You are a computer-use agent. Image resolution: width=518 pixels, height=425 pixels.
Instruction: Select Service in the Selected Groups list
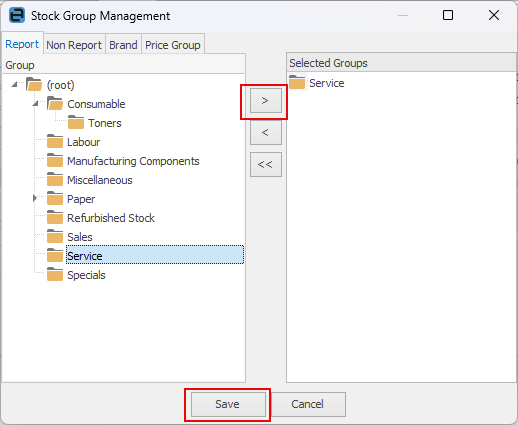tap(327, 83)
